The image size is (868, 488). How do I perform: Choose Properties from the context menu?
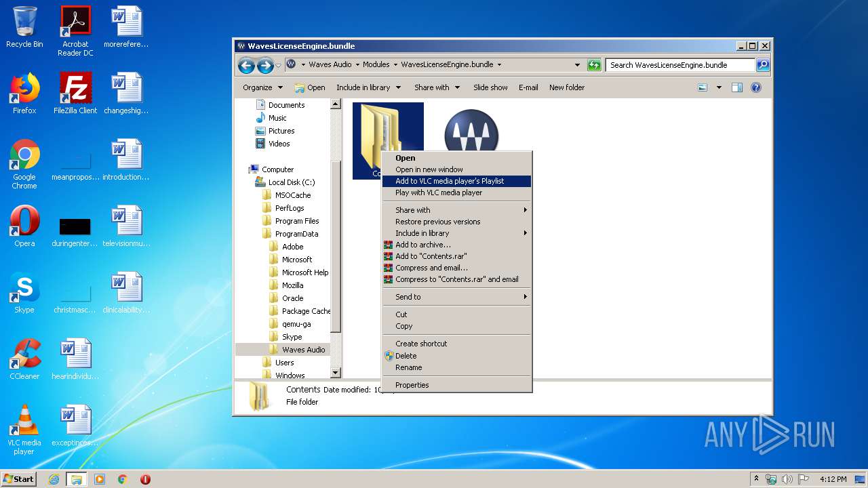point(412,385)
